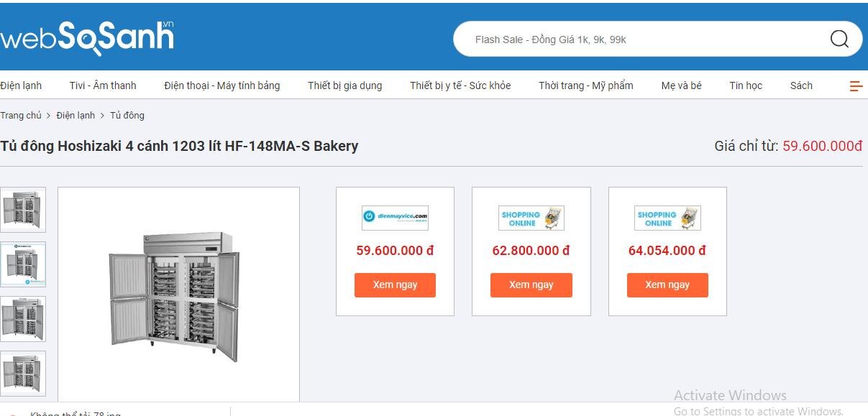Select the second freezer thumbnail on the left
Image resolution: width=868 pixels, height=416 pixels.
[x=24, y=264]
